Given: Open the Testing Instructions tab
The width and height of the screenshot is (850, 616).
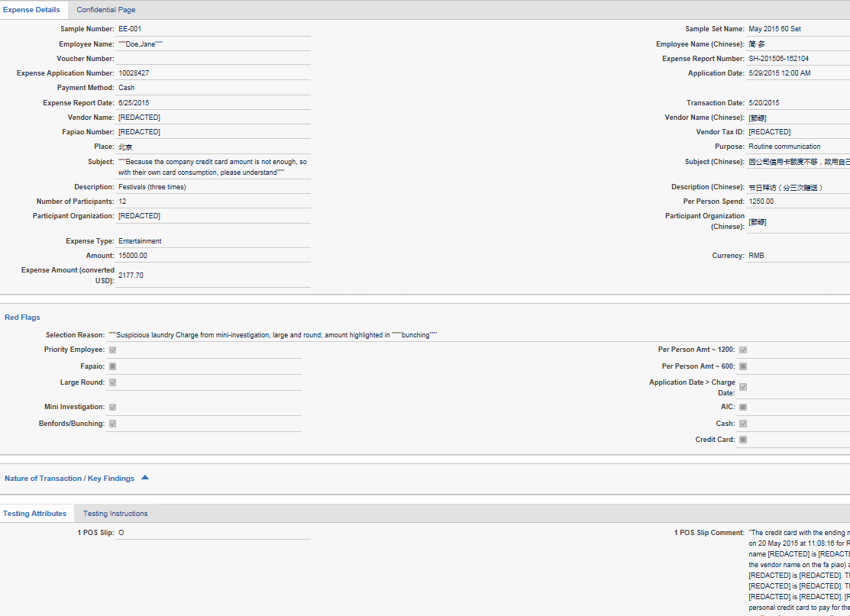Looking at the screenshot, I should [115, 514].
